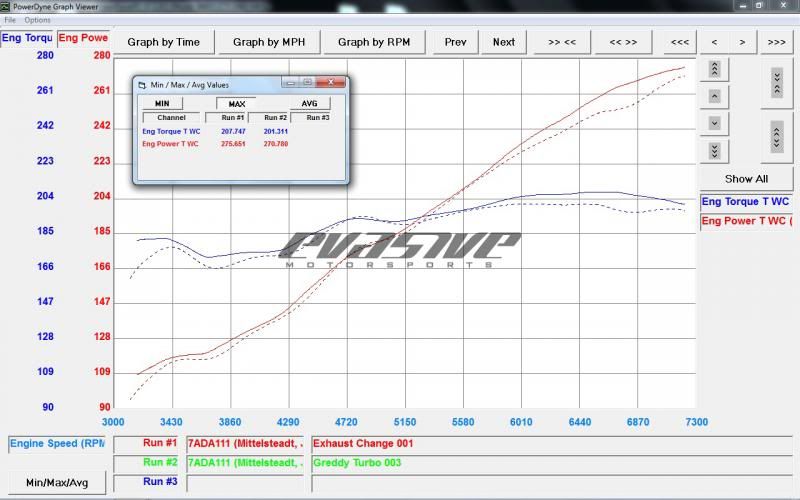Click the PowerDyne Graph Viewer app icon
800x500 pixels.
coord(5,6)
